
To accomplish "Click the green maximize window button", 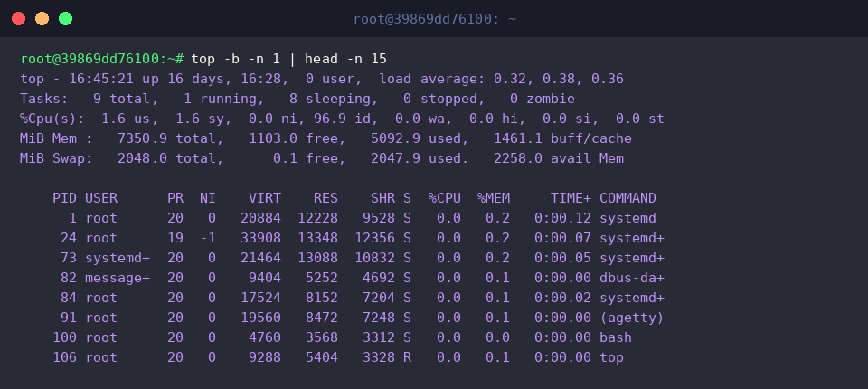I will 65,19.
